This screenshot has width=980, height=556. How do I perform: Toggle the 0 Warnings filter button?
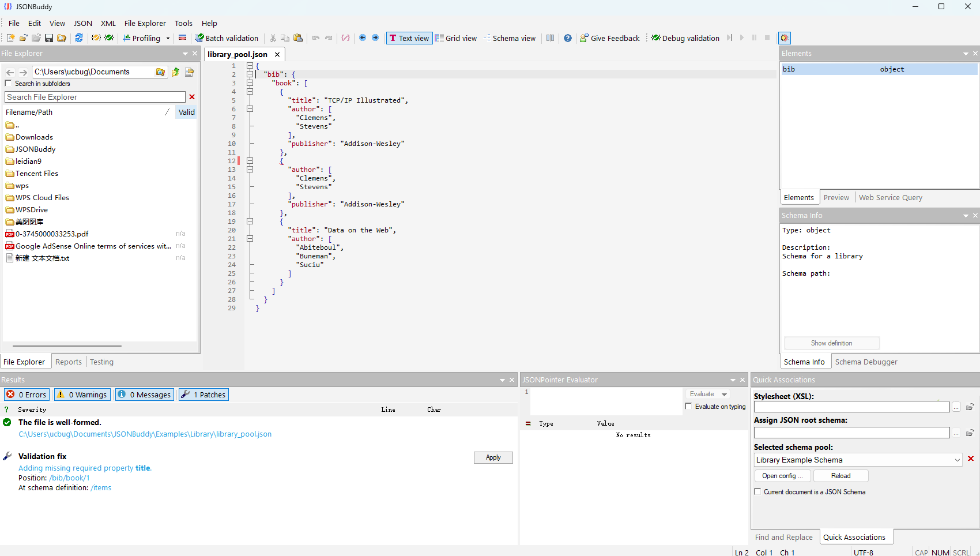(81, 395)
